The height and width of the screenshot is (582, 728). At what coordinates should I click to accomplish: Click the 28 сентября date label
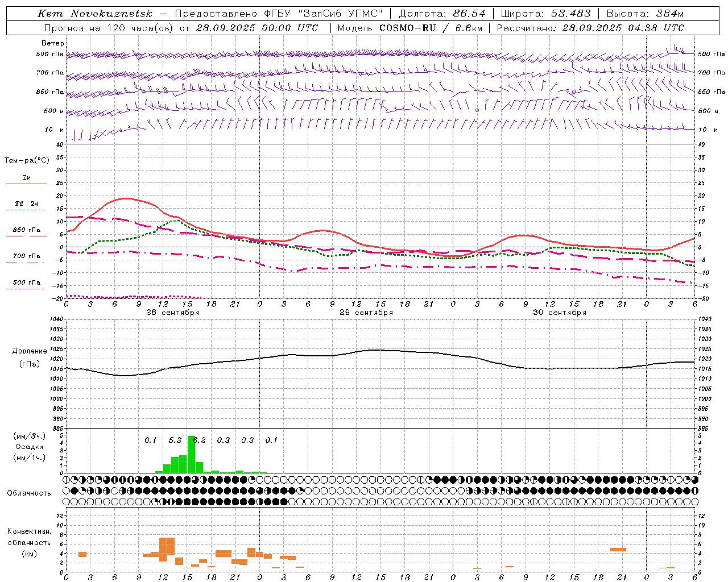coord(172,313)
